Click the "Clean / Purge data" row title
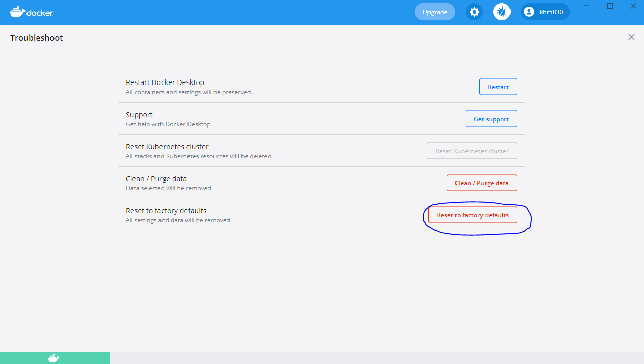Image resolution: width=644 pixels, height=364 pixels. pyautogui.click(x=156, y=179)
